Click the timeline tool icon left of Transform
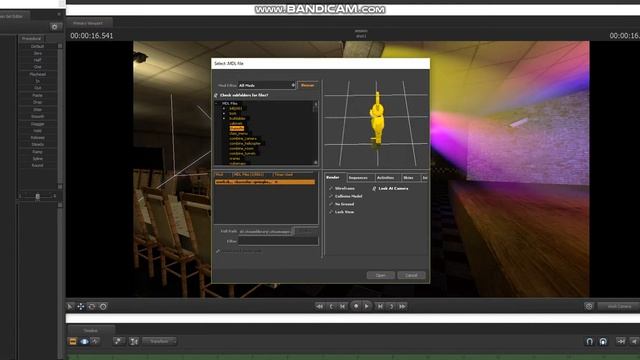 [133, 341]
